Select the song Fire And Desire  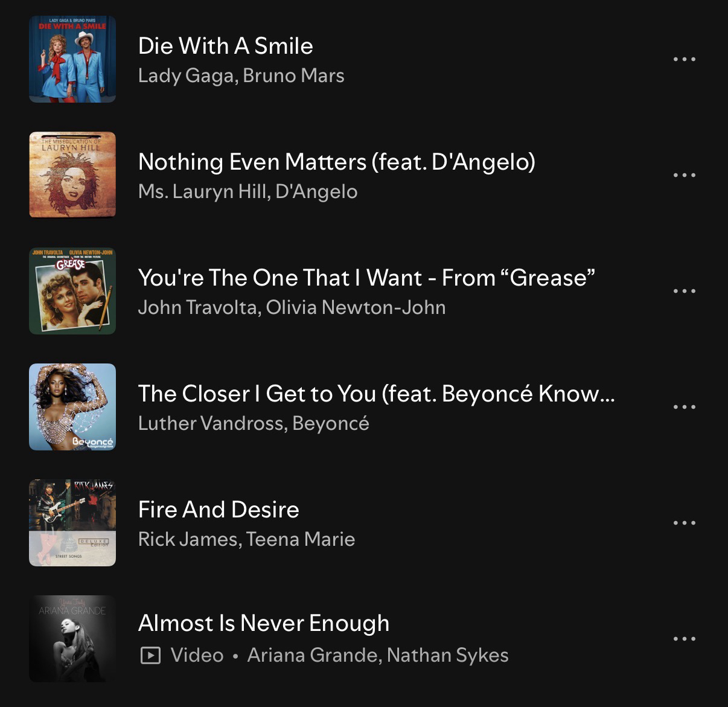point(219,510)
